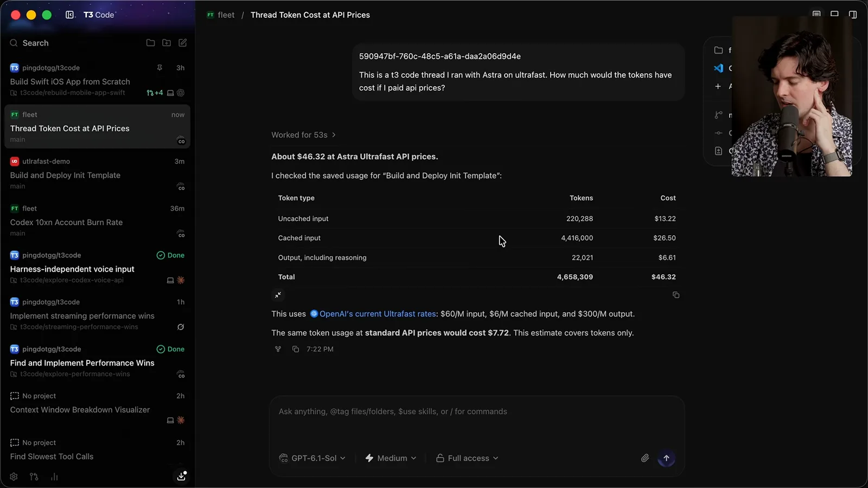Toggle the sidebar collapse icon beside T3 Code
This screenshot has height=488, width=868.
coord(70,15)
